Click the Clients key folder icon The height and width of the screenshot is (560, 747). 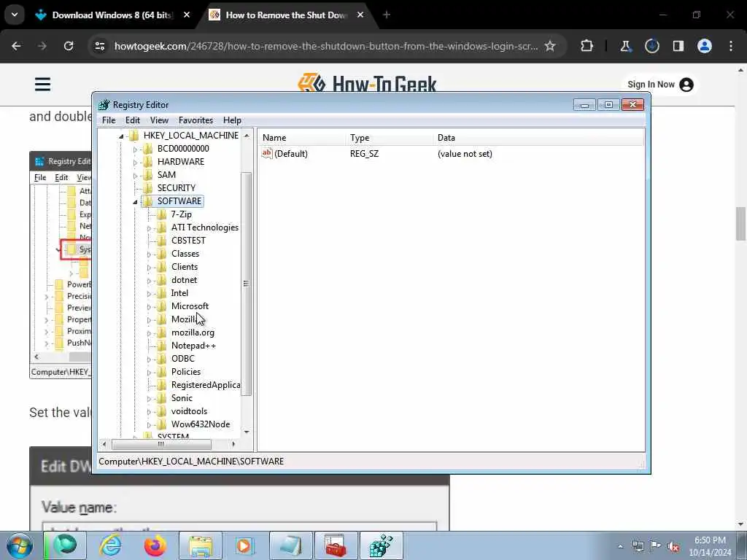click(x=162, y=267)
